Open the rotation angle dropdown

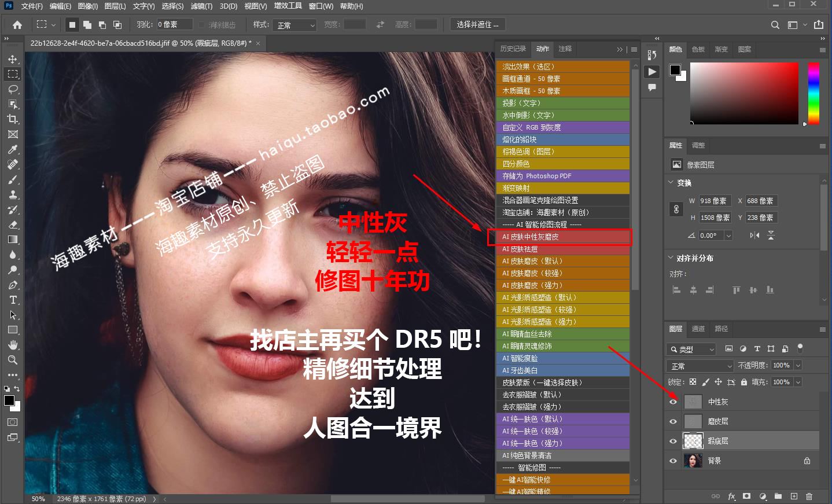pyautogui.click(x=728, y=236)
